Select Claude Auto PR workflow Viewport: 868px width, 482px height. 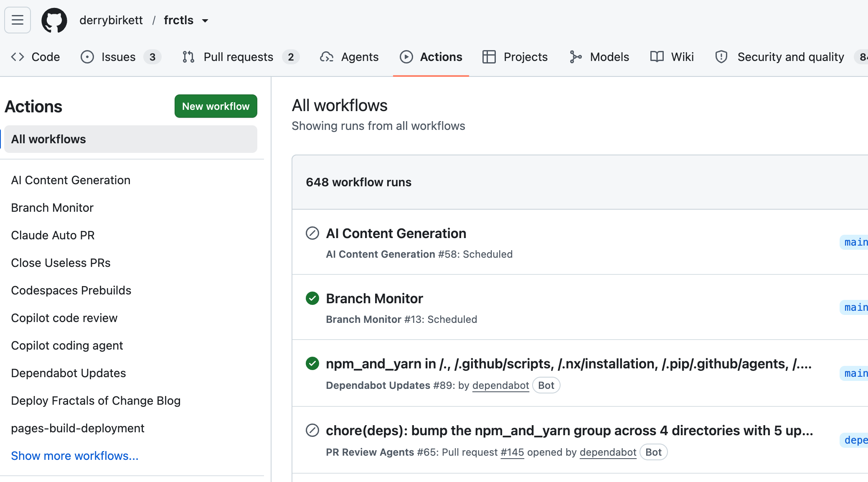click(53, 235)
